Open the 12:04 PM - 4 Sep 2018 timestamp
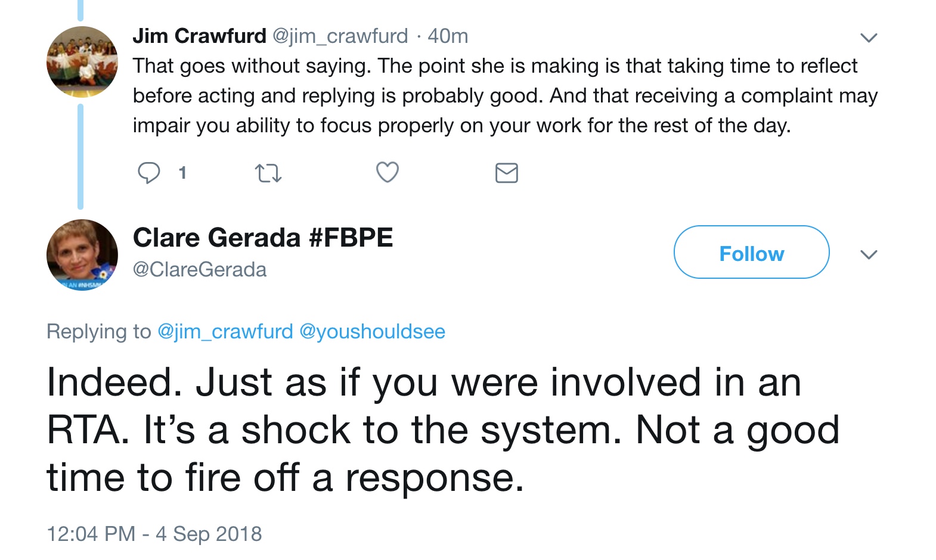The image size is (936, 560). [x=154, y=534]
